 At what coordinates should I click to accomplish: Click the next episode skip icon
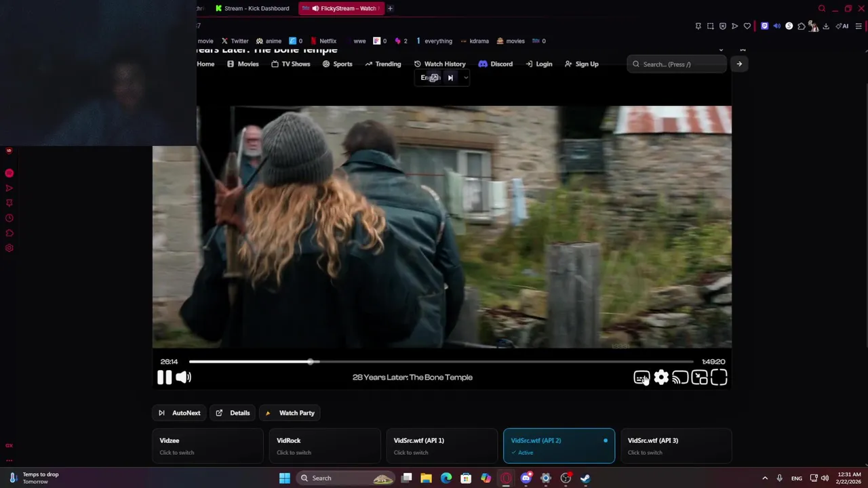pos(450,78)
